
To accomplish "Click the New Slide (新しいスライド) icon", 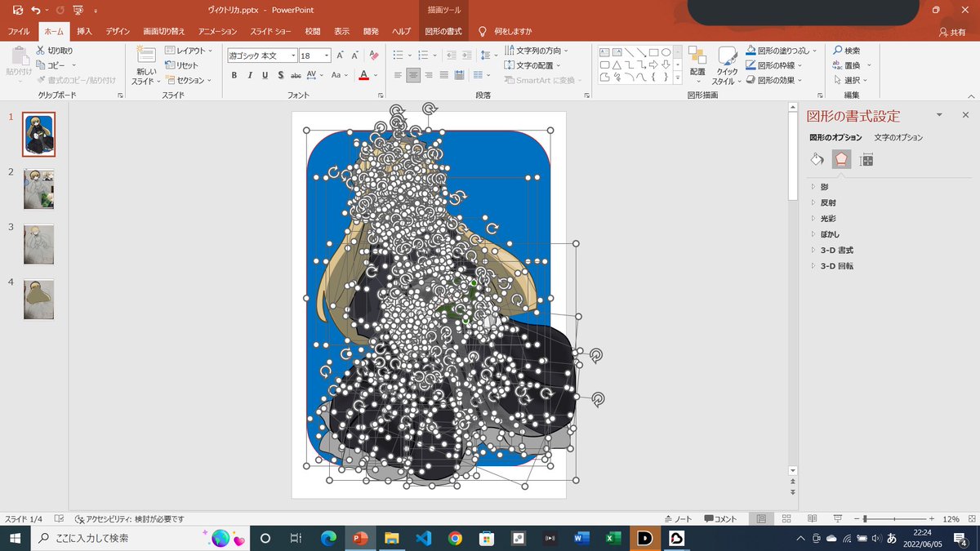I will coord(146,55).
